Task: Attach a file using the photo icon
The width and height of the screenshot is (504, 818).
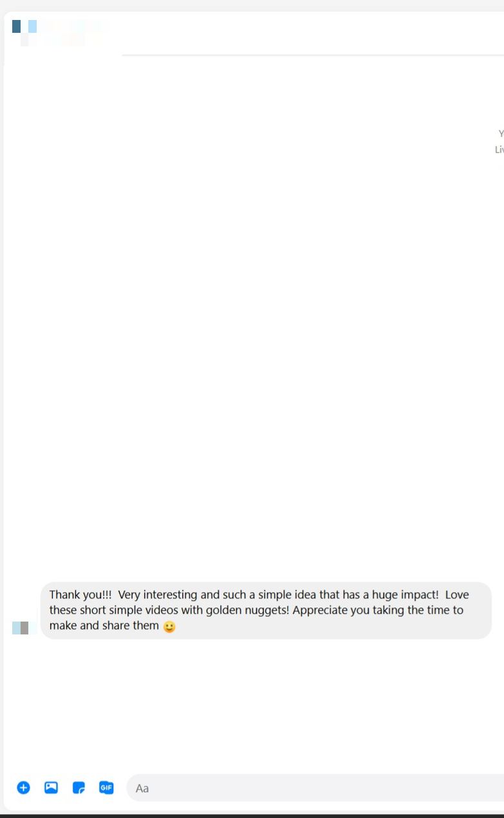Action: coord(51,787)
